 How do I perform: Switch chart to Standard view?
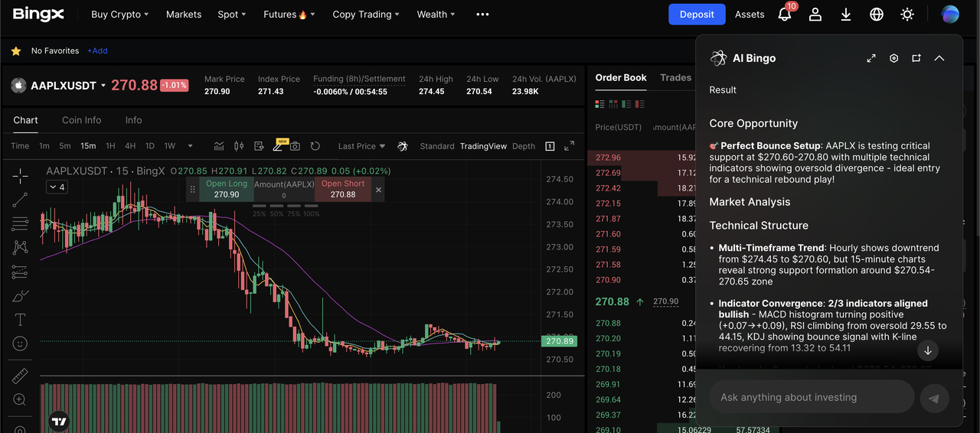[x=436, y=146]
